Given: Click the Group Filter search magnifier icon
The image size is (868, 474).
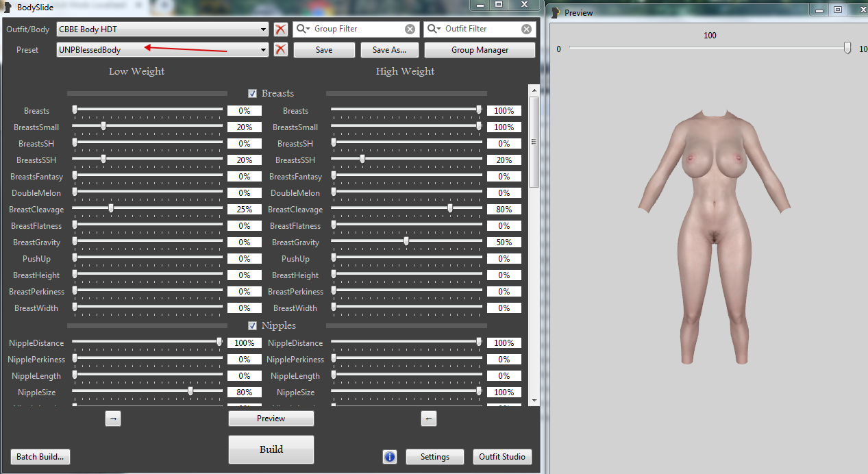Looking at the screenshot, I should coord(303,29).
